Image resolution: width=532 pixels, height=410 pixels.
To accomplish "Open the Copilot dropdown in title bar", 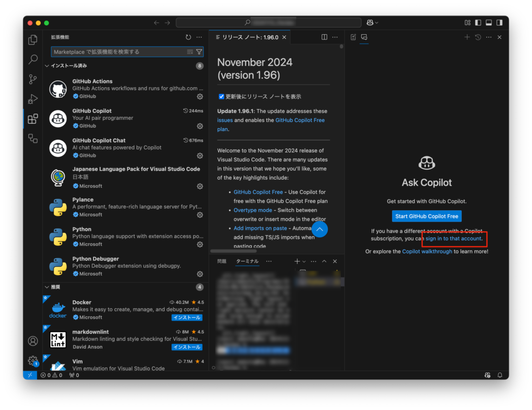I will tap(372, 23).
